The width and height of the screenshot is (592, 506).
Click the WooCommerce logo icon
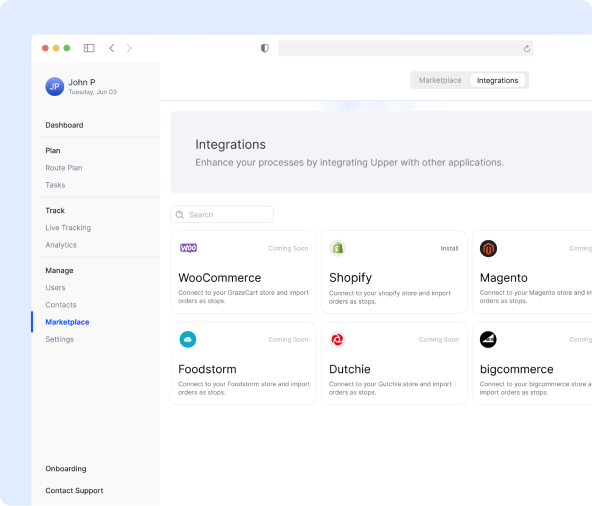[188, 248]
